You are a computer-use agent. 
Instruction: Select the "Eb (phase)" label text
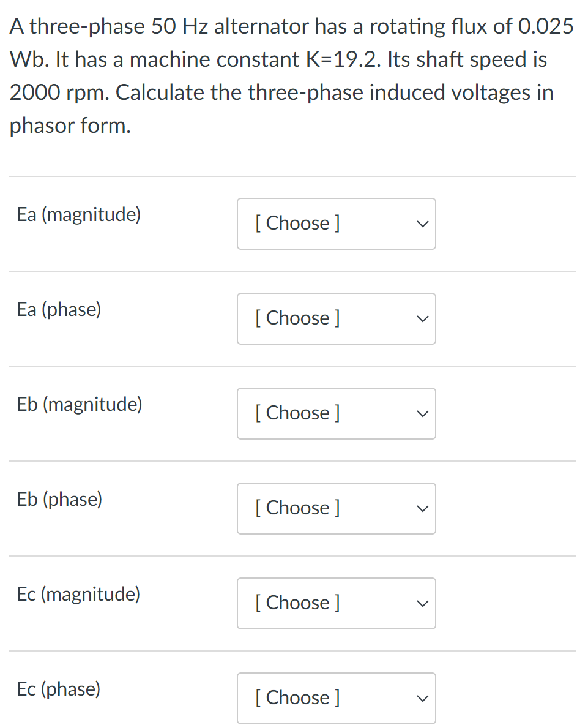(x=60, y=500)
